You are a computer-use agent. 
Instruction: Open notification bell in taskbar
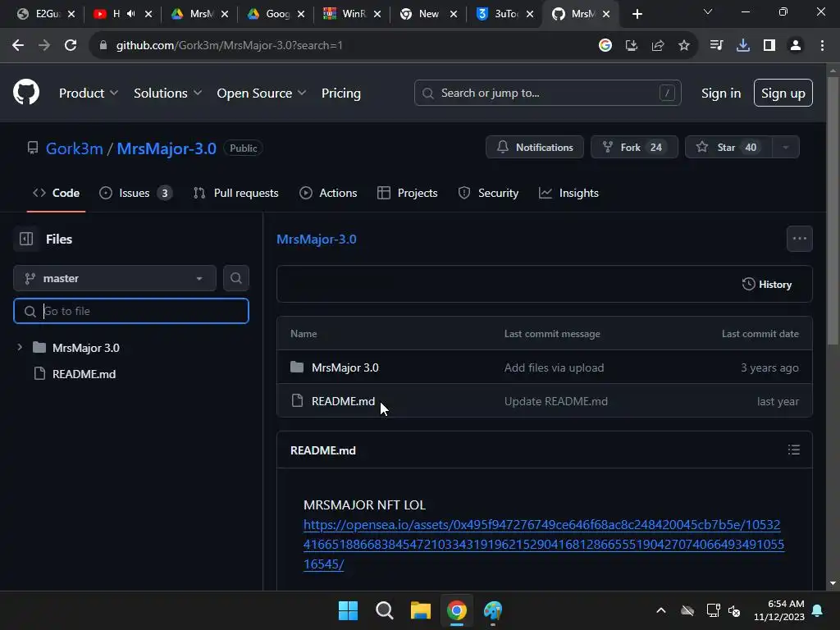tap(818, 610)
